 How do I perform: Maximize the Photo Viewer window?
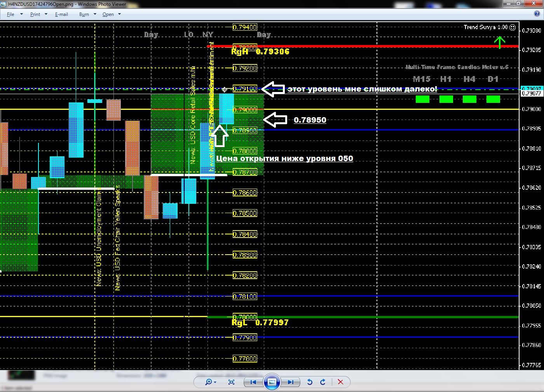[519, 3]
